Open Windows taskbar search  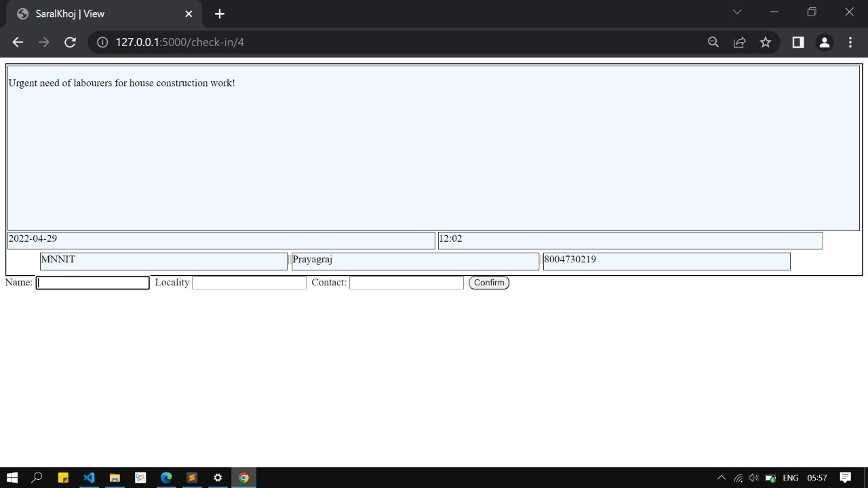tap(37, 478)
